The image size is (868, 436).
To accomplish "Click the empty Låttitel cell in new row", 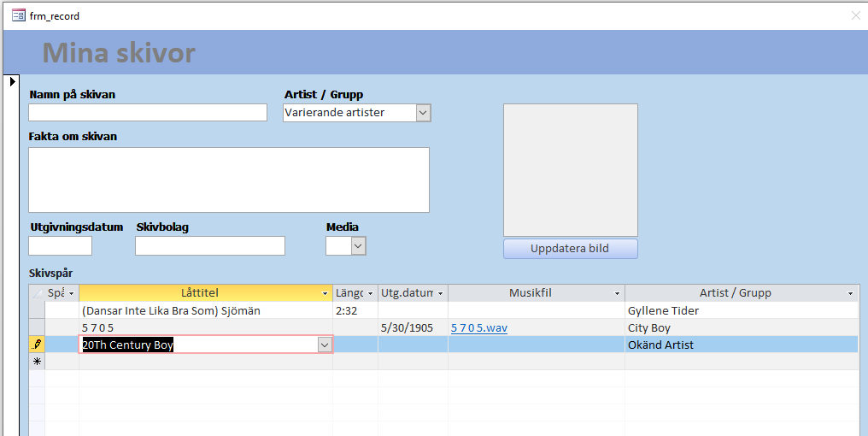I will (x=206, y=362).
